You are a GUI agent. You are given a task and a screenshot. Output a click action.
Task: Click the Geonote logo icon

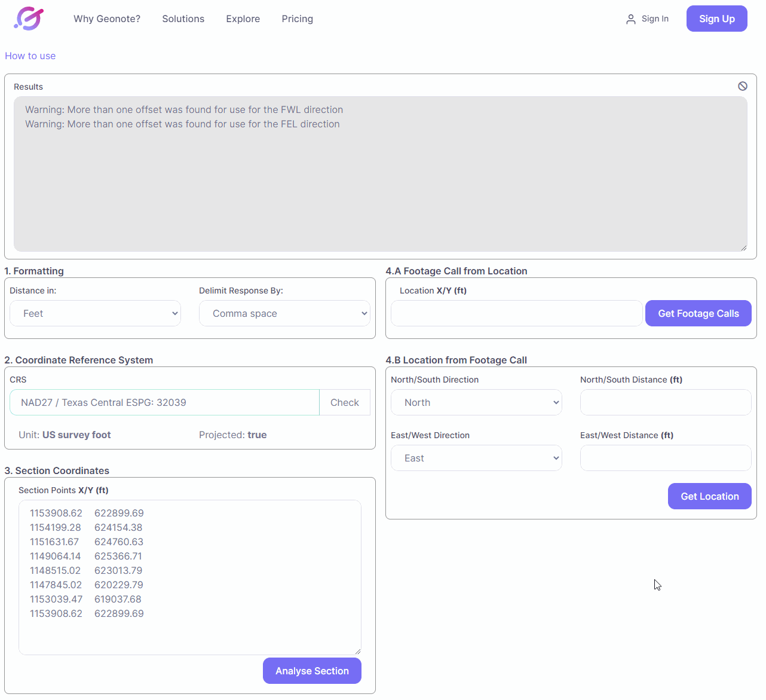pyautogui.click(x=29, y=19)
